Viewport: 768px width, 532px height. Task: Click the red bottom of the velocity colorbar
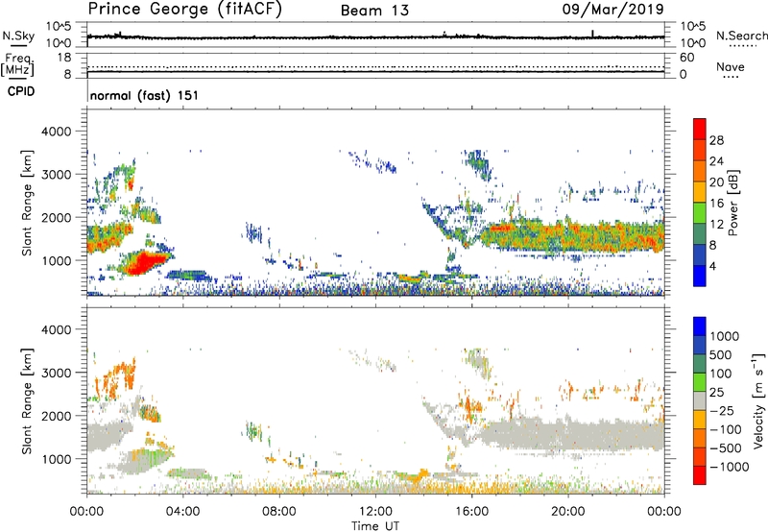(700, 475)
